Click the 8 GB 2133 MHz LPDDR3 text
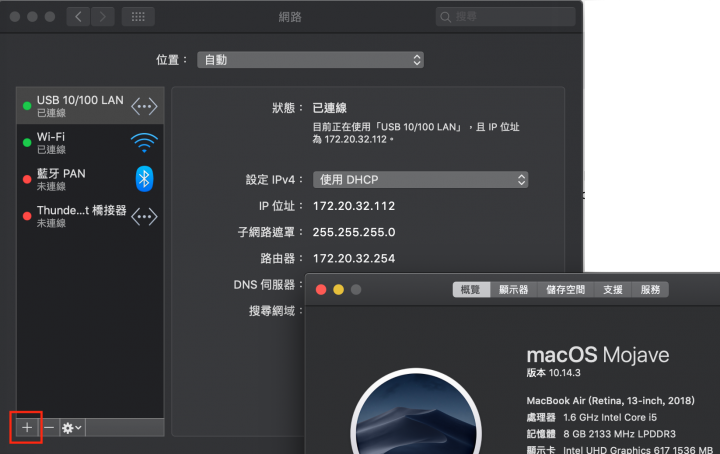Viewport: 720px width, 454px height. (x=619, y=434)
